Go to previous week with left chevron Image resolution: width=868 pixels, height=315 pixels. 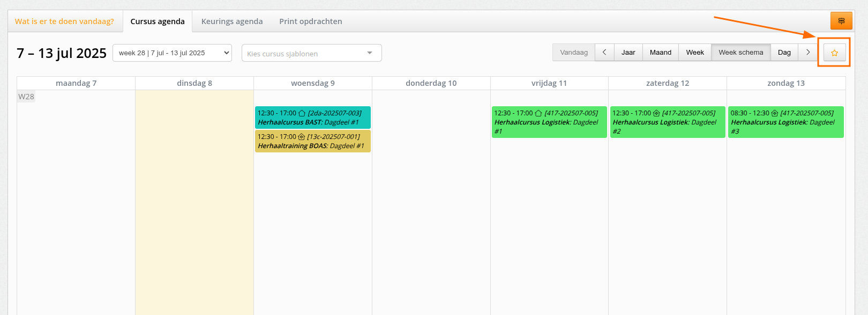[604, 52]
